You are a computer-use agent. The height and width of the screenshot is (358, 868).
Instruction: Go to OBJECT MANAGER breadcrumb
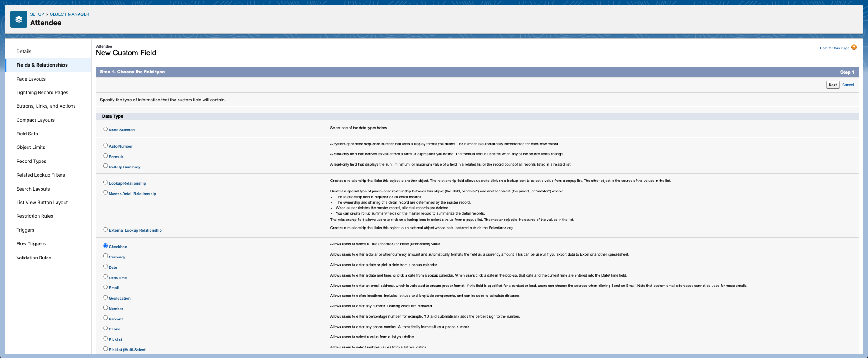tap(69, 14)
